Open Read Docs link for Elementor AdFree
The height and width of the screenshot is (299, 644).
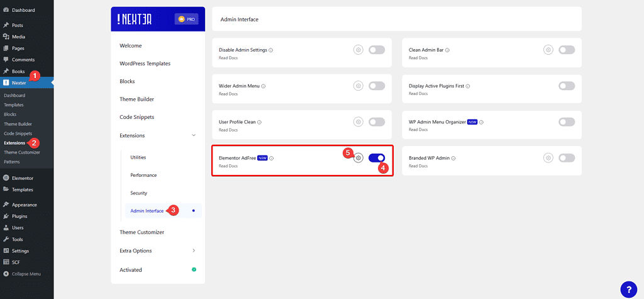click(228, 166)
